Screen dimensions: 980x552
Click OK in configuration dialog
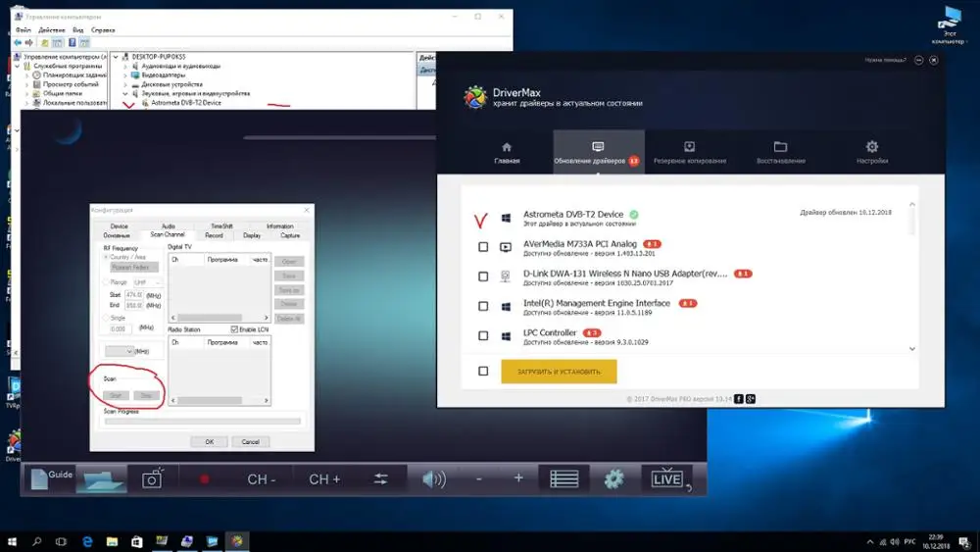[210, 441]
